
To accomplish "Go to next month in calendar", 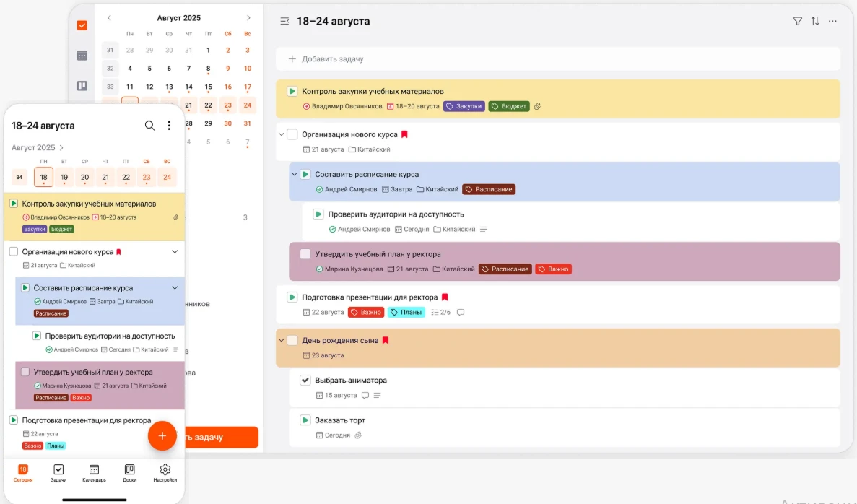I will click(248, 18).
